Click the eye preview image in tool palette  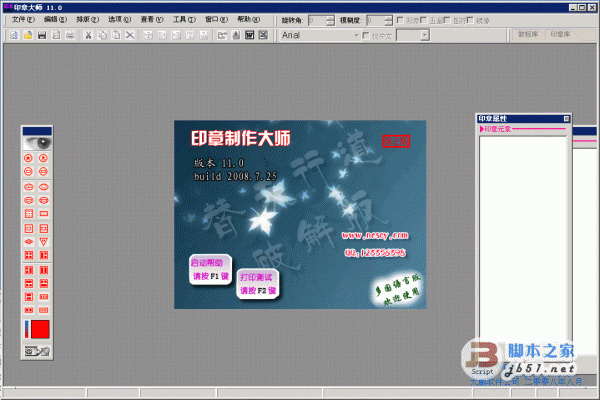tap(37, 143)
